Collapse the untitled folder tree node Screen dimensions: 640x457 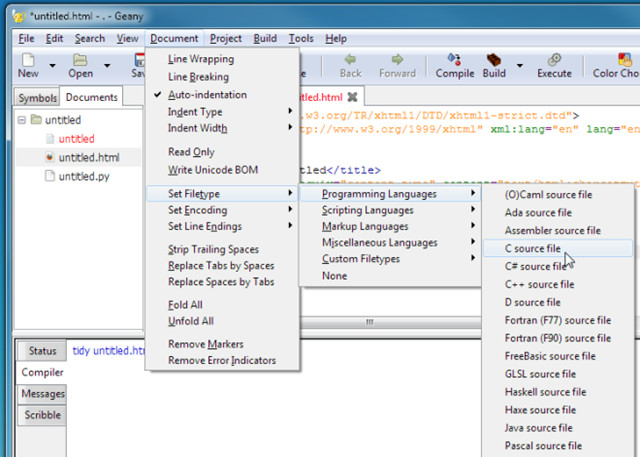22,120
